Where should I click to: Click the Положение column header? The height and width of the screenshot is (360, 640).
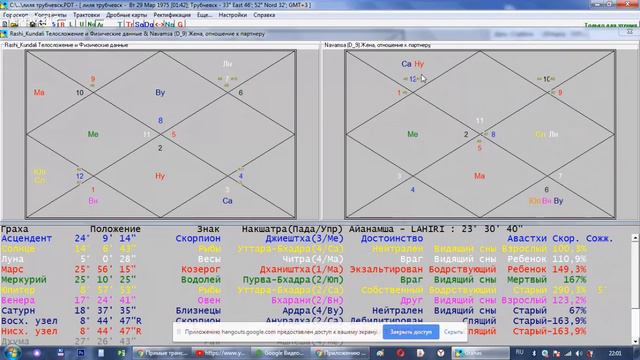point(115,229)
